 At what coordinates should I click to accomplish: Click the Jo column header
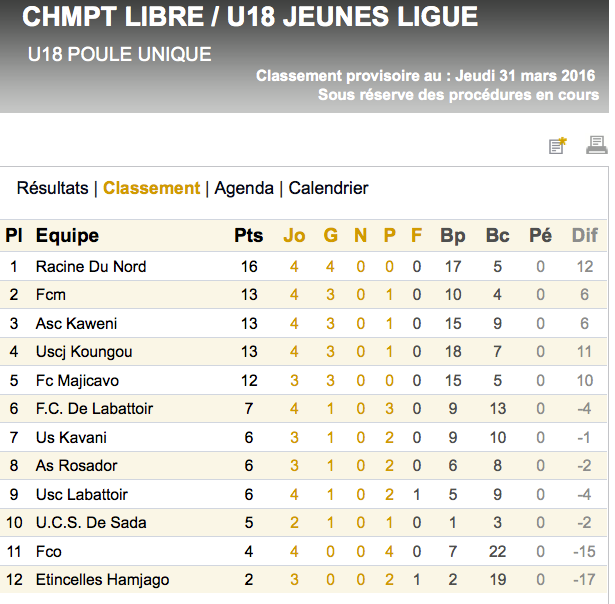(294, 236)
